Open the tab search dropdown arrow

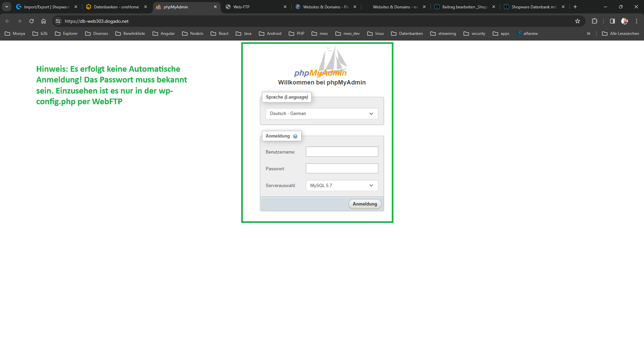(7, 7)
